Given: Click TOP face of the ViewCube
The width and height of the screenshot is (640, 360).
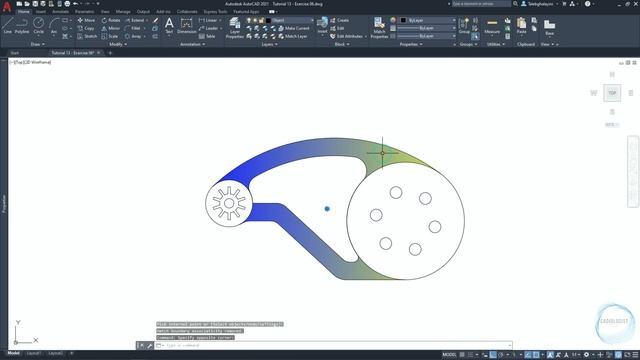Looking at the screenshot, I should (612, 93).
